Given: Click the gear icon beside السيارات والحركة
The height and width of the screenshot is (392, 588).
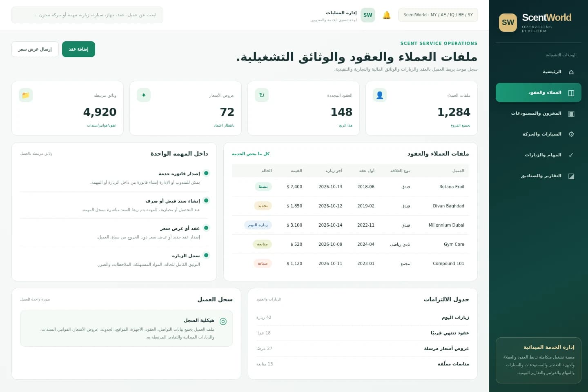Looking at the screenshot, I should [571, 134].
